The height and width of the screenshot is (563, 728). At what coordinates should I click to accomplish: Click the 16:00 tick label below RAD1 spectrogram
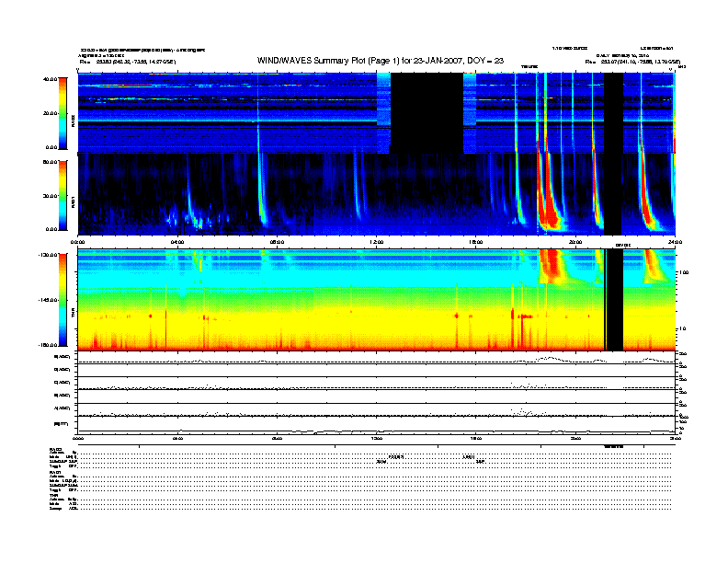tap(476, 242)
